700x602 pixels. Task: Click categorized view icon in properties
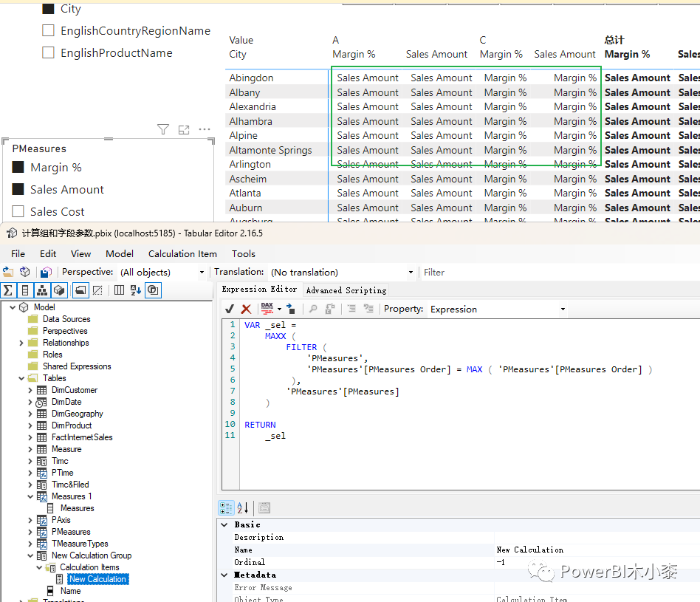(226, 507)
